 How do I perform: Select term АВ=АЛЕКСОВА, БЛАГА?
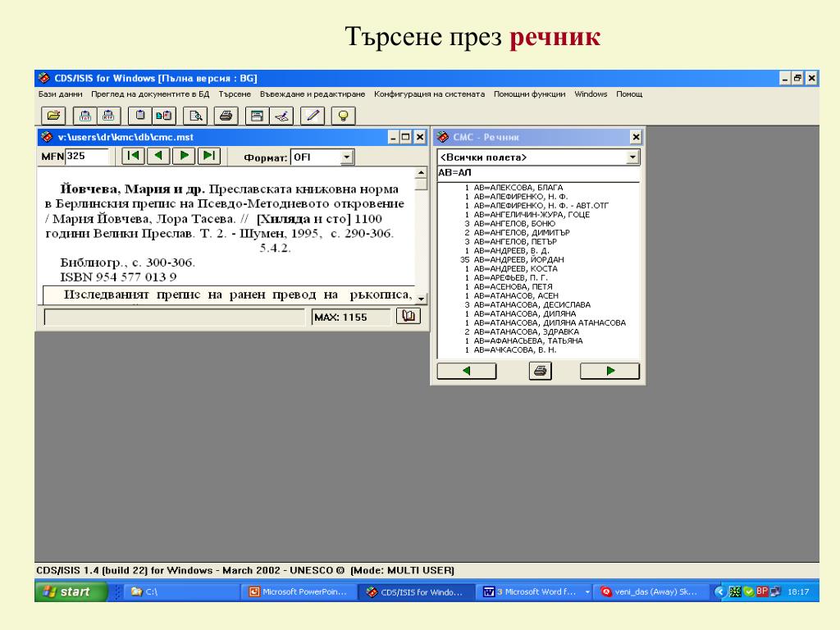click(x=518, y=188)
